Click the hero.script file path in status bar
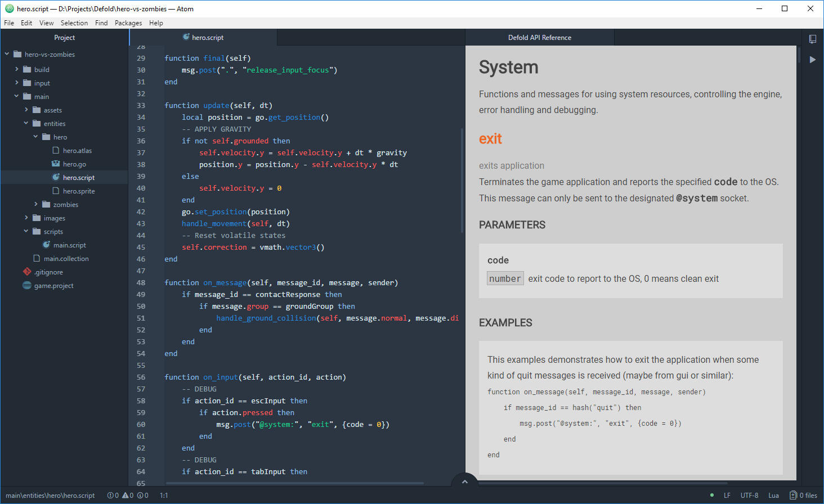This screenshot has height=504, width=824. click(50, 495)
